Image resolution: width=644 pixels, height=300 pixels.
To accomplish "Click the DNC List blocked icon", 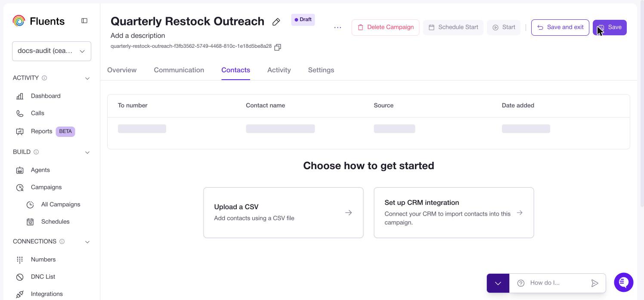I will point(20,277).
